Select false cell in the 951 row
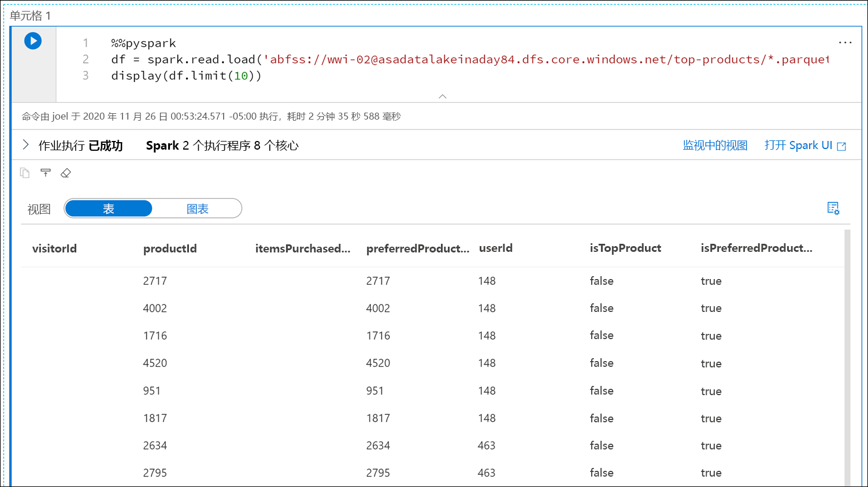Viewport: 868px width, 487px height. click(602, 391)
